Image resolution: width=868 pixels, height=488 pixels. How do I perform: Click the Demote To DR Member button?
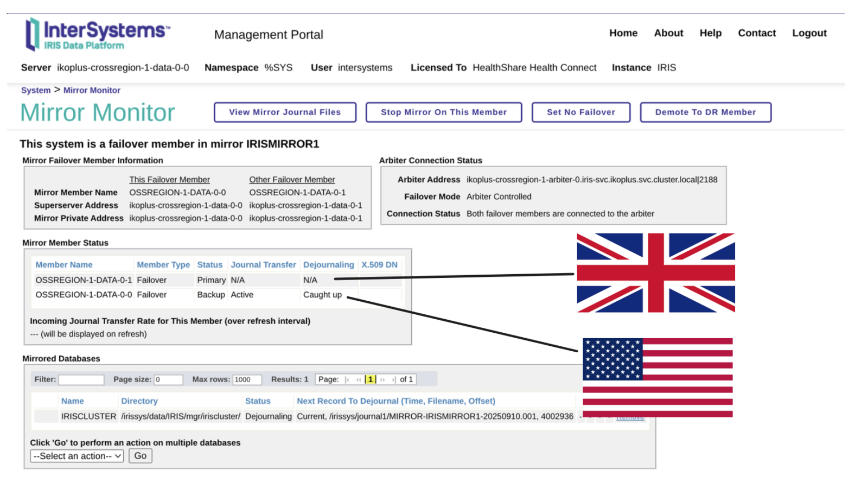coord(705,112)
